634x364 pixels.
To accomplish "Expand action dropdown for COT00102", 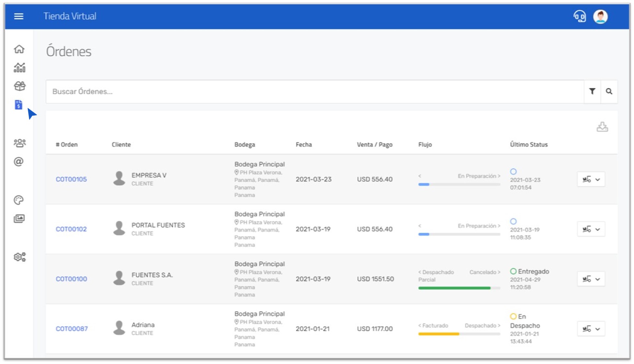I will point(591,229).
